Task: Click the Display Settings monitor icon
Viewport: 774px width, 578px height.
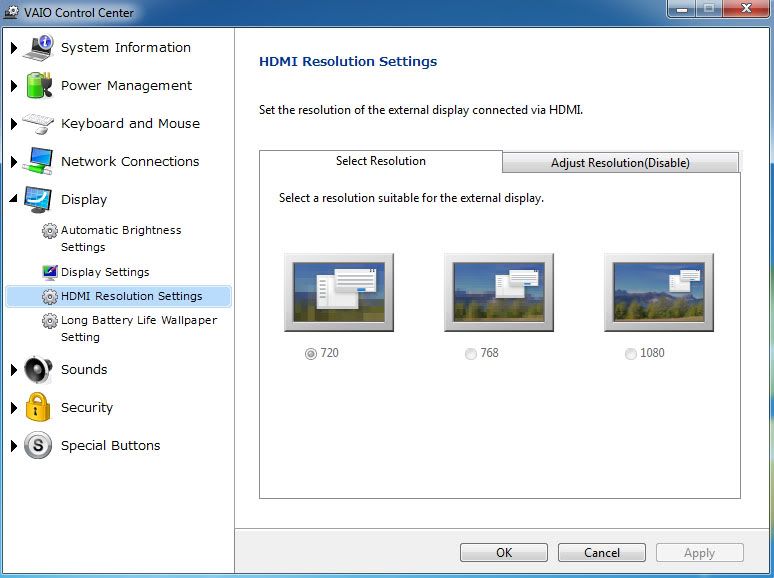Action: coord(49,272)
